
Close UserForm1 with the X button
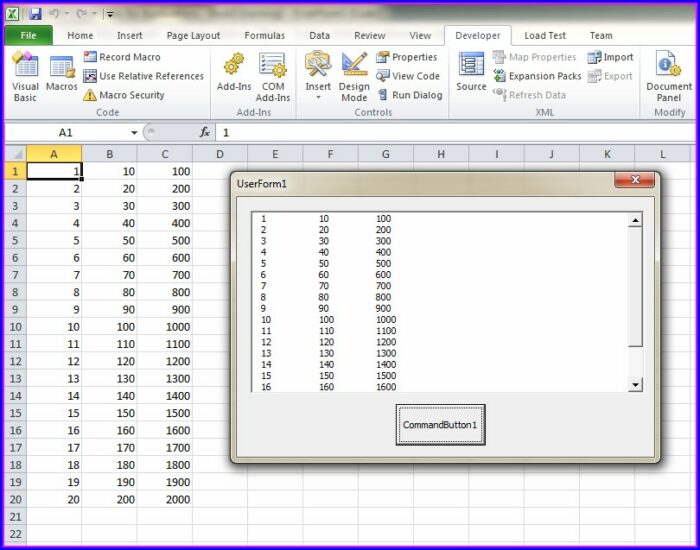click(x=634, y=179)
